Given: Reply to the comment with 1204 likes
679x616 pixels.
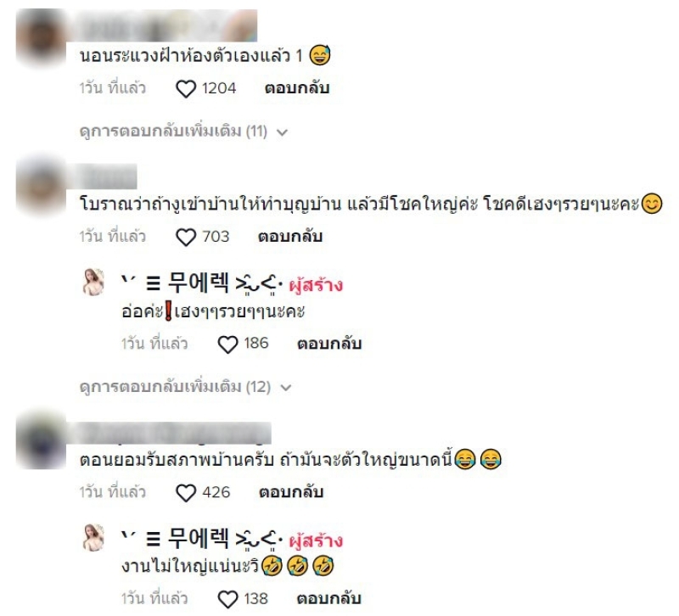Looking at the screenshot, I should 297,88.
